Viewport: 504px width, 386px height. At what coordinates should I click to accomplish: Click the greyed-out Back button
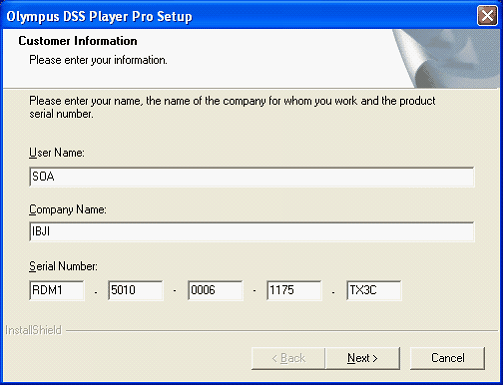coord(288,358)
